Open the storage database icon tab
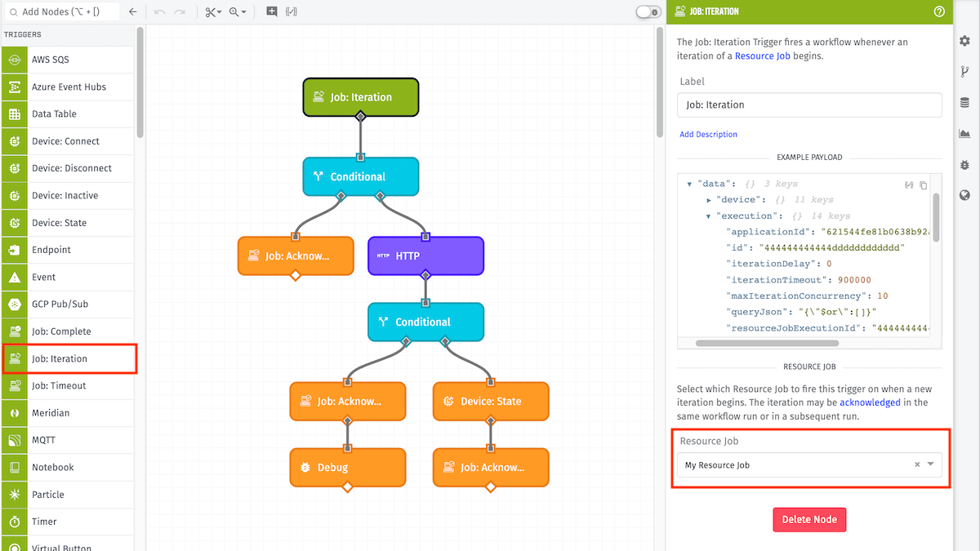980x551 pixels. pos(964,103)
